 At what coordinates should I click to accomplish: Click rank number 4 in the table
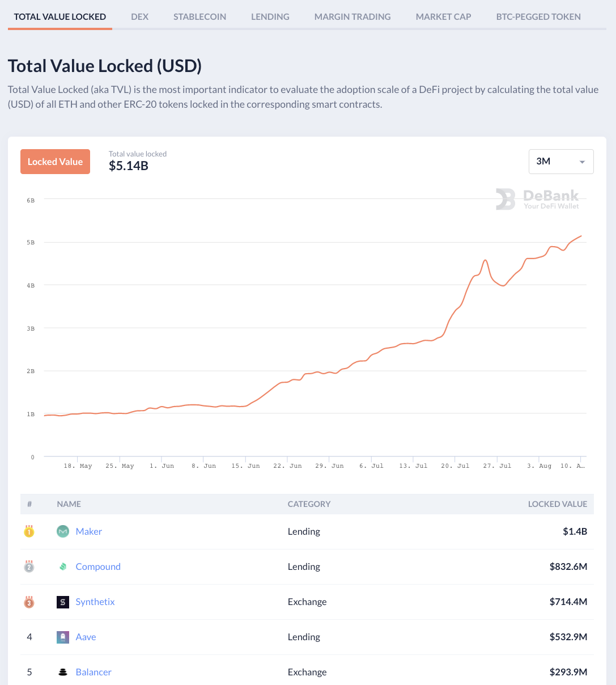pyautogui.click(x=29, y=637)
